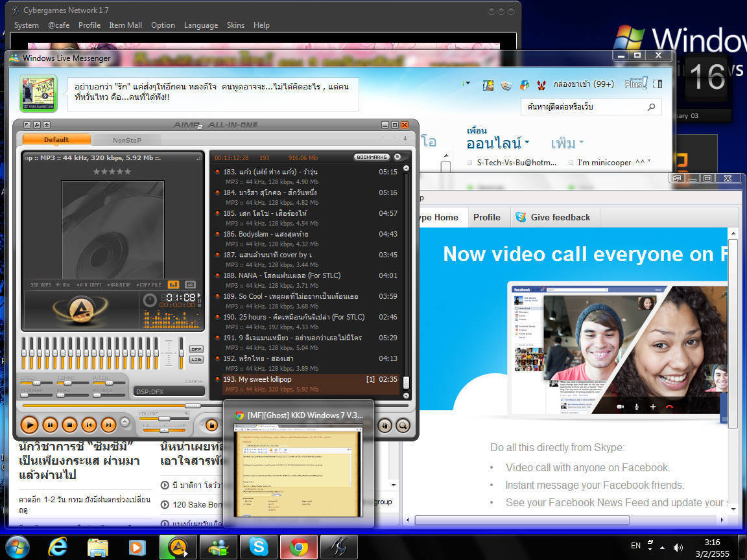Adjust AIMP speed slider

(36, 383)
